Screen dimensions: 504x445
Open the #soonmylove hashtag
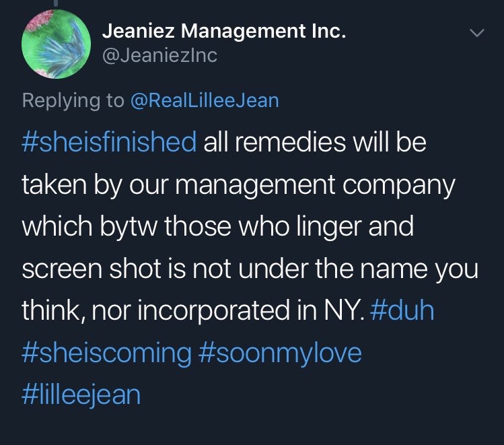pos(280,353)
